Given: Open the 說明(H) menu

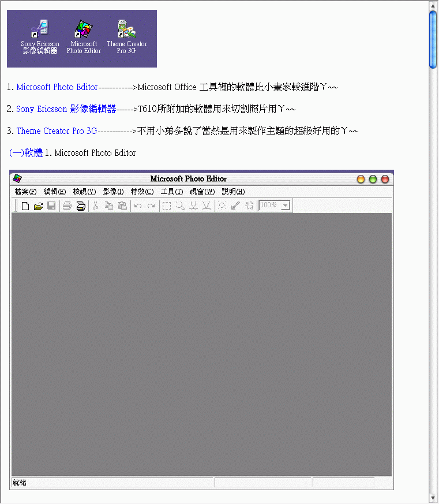Looking at the screenshot, I should click(233, 192).
